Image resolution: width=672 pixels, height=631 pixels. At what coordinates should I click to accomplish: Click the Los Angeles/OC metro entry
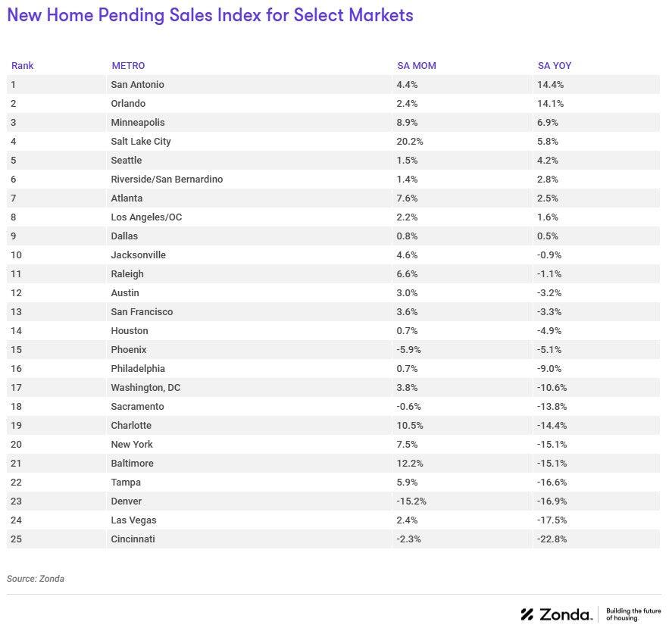[146, 217]
